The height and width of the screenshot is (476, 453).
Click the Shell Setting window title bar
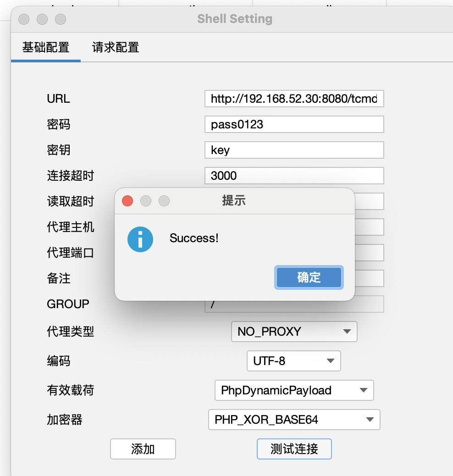click(234, 19)
